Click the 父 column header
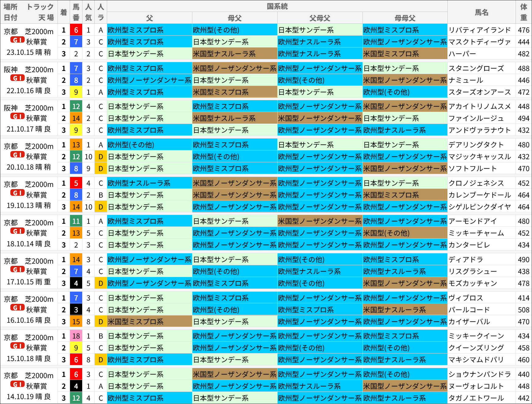The width and height of the screenshot is (532, 404). coord(149,18)
